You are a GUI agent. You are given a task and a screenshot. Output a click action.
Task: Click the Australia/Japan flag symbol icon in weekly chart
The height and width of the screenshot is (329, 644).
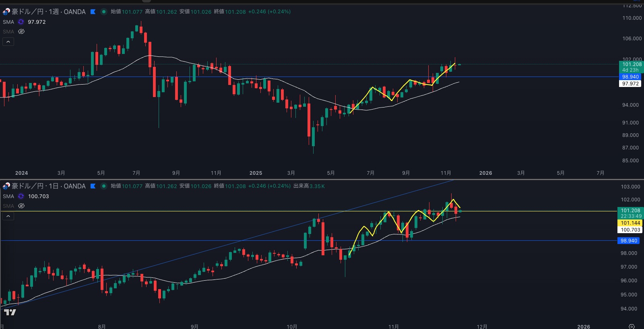(6, 12)
